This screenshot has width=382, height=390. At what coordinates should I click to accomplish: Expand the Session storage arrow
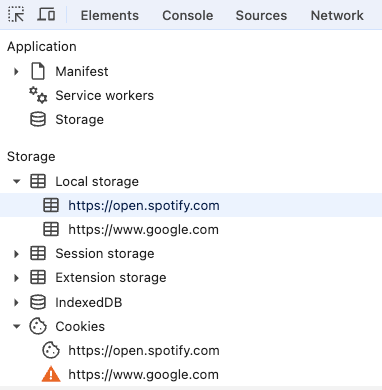tap(16, 254)
